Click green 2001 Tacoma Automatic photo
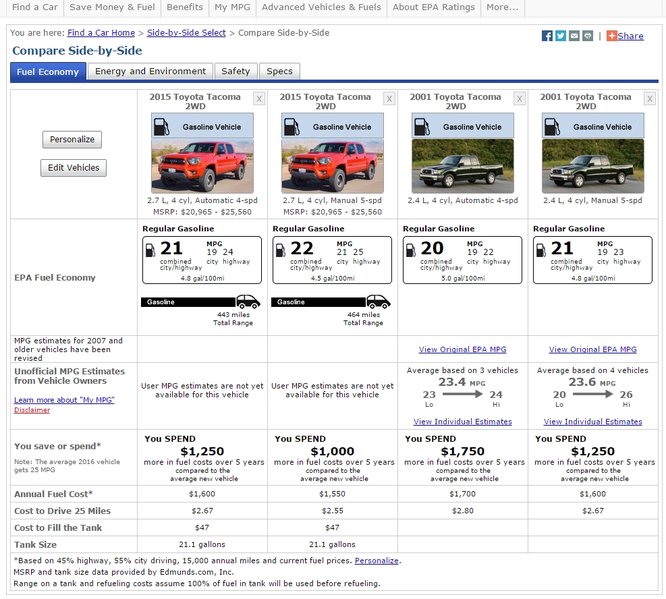The height and width of the screenshot is (599, 666). click(x=463, y=166)
